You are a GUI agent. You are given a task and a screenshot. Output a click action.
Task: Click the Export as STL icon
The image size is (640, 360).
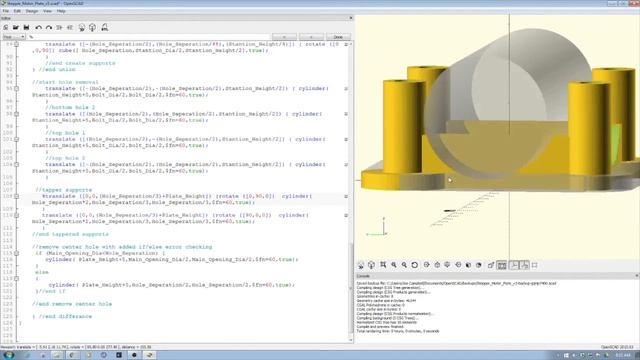click(104, 27)
